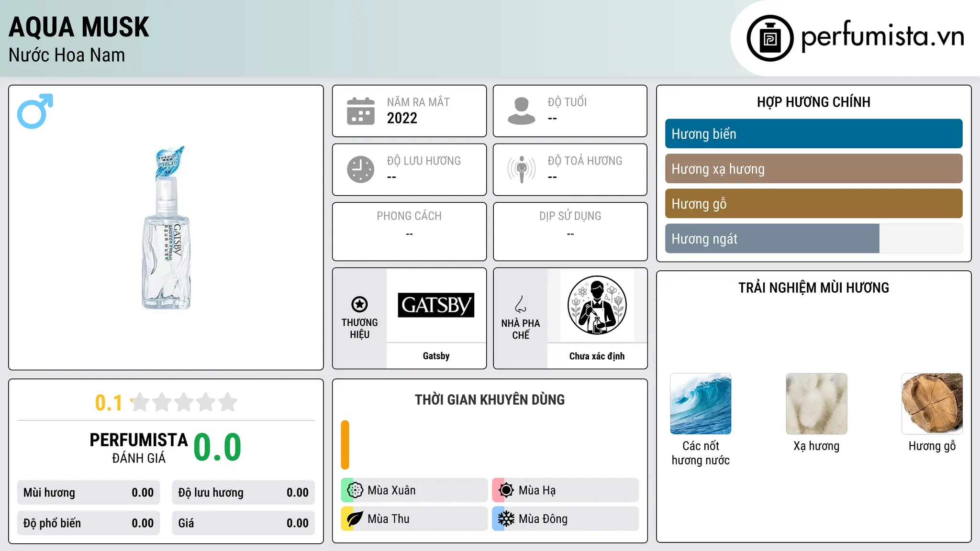Click the Độ phổ biến 0.00 score row
980x551 pixels.
(89, 523)
